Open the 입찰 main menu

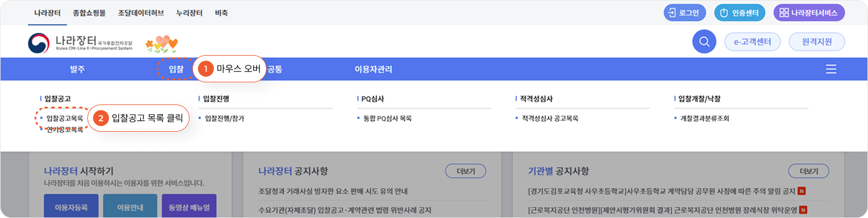[x=176, y=69]
